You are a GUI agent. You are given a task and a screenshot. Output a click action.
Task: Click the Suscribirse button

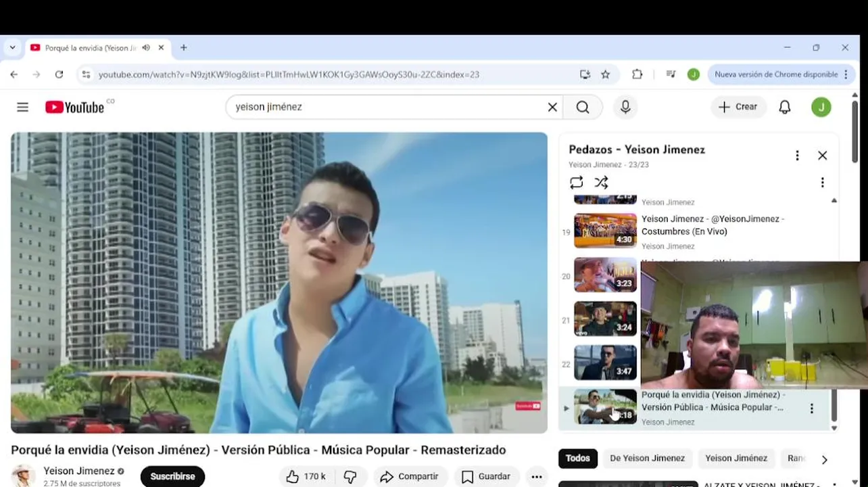(172, 476)
